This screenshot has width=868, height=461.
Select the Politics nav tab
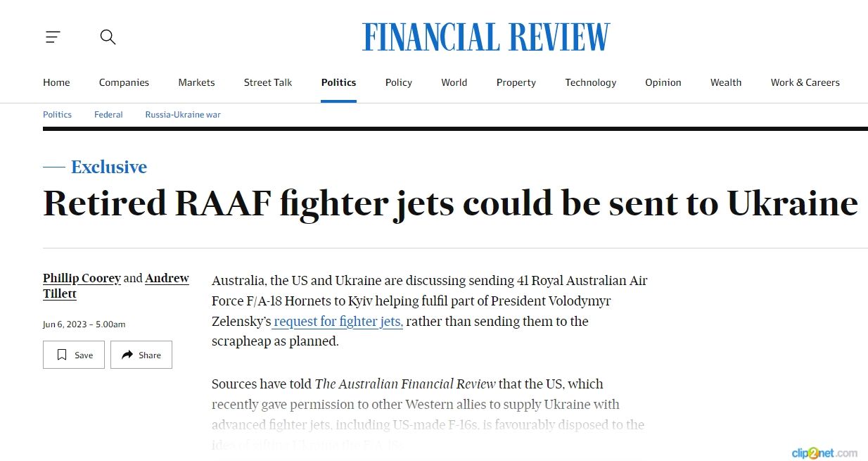[338, 82]
